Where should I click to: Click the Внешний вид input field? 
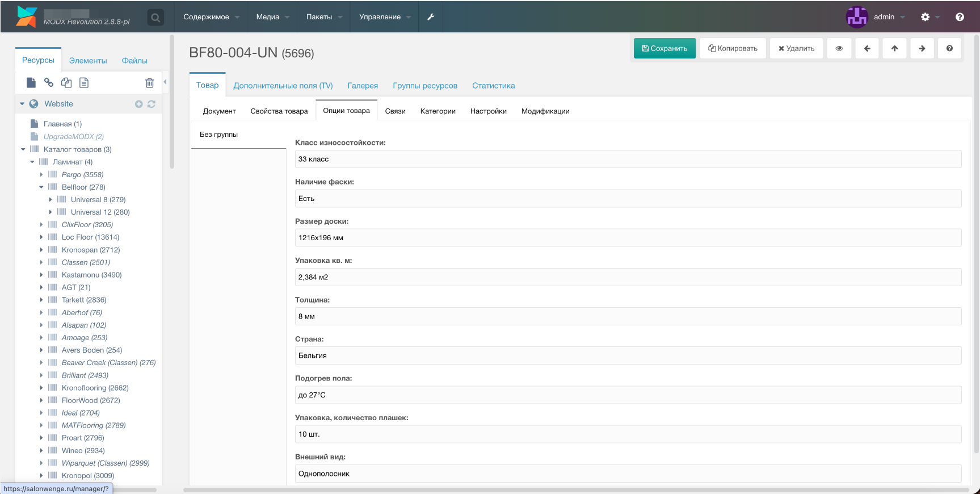[x=628, y=474]
